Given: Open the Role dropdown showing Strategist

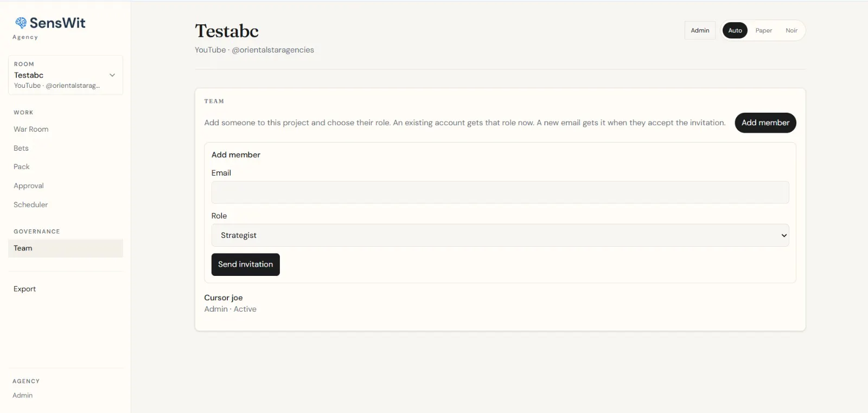Looking at the screenshot, I should coord(500,235).
